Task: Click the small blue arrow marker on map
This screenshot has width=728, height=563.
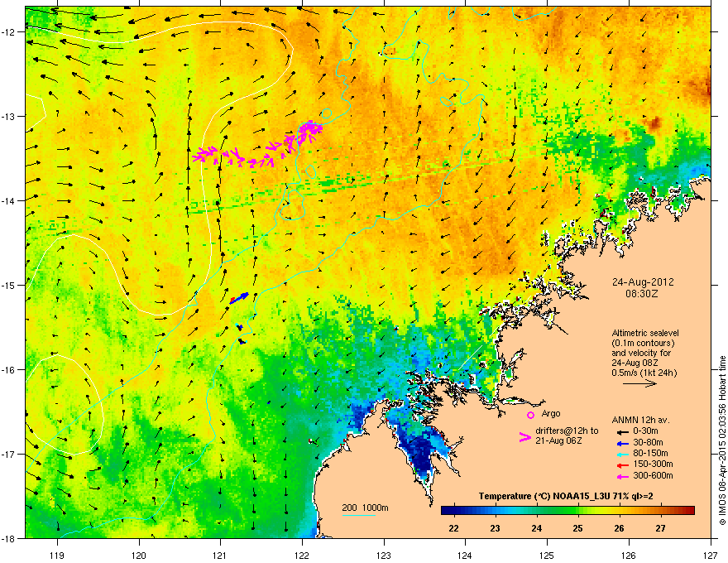Action: 239,297
